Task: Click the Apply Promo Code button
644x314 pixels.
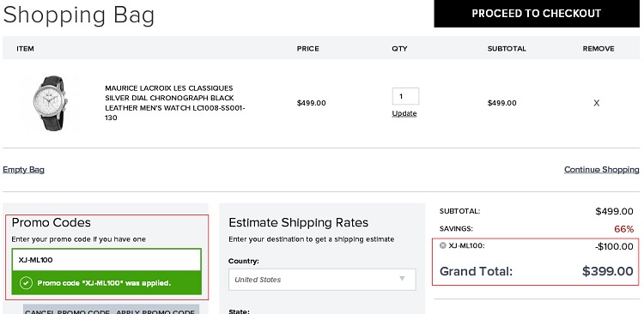Action: pyautogui.click(x=155, y=311)
